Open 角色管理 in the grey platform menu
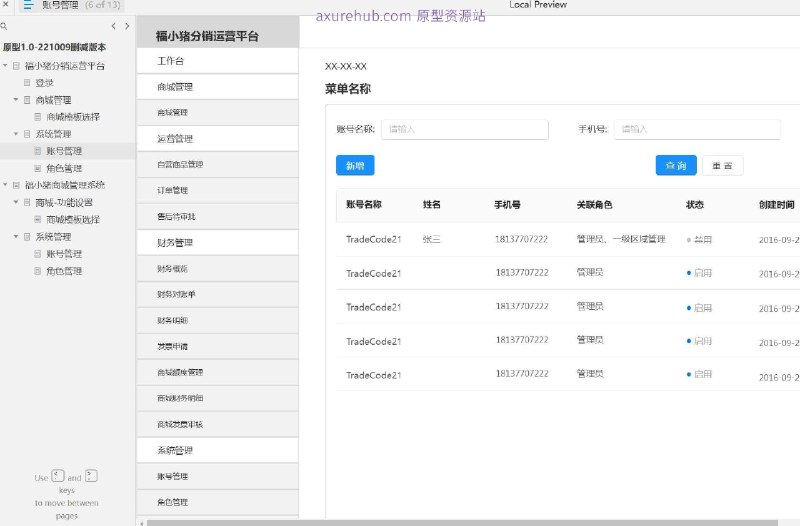800x526 pixels. coord(217,502)
